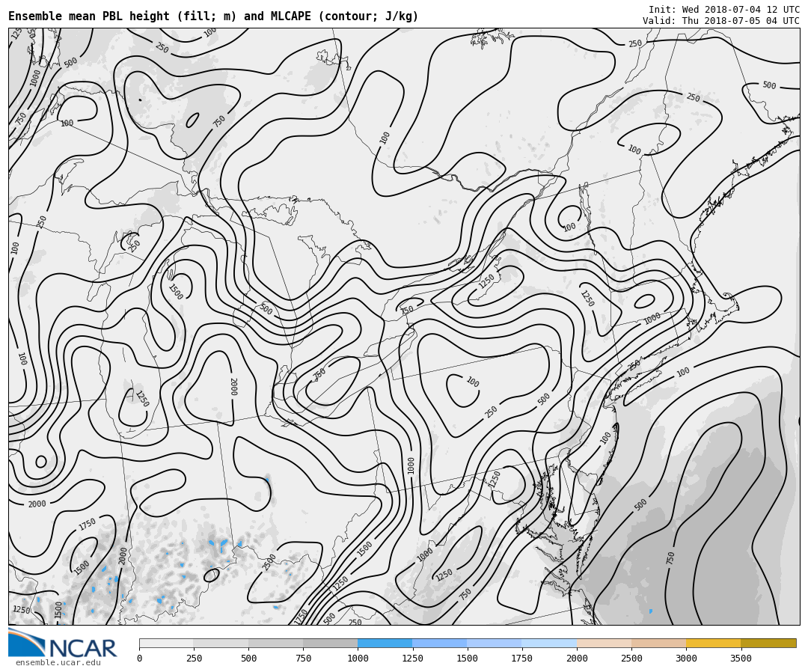Pick the 1000–1250 bright blue colorbar swatch
The width and height of the screenshot is (808, 672).
pos(385,643)
